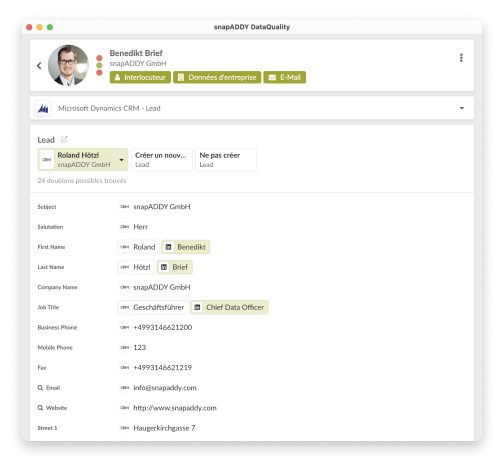
Task: Click the CRM icon beside Subject snapADDY GmbH
Action: click(x=125, y=207)
